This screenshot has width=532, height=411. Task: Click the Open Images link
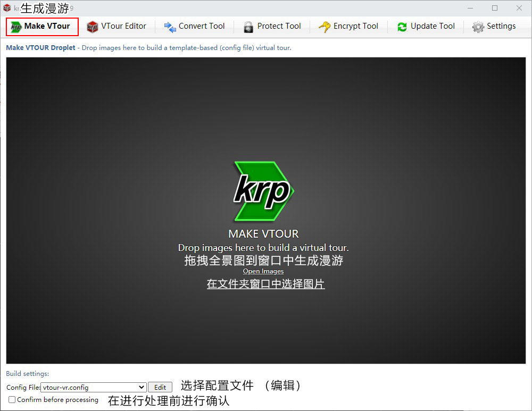pyautogui.click(x=263, y=271)
